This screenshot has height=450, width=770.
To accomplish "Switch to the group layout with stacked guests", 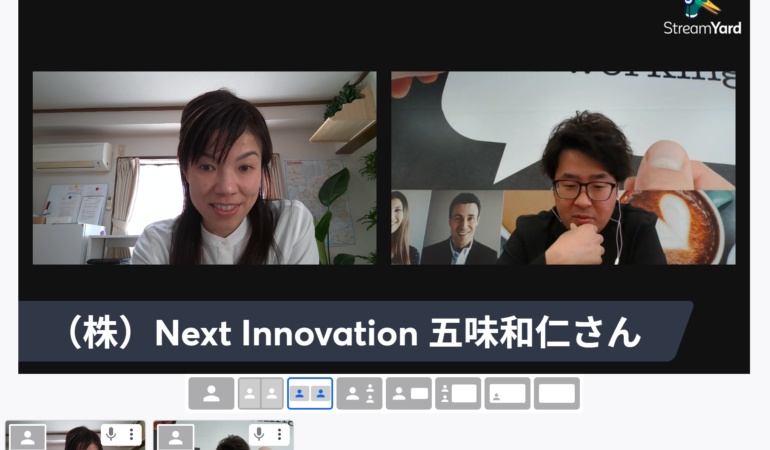I will click(359, 394).
